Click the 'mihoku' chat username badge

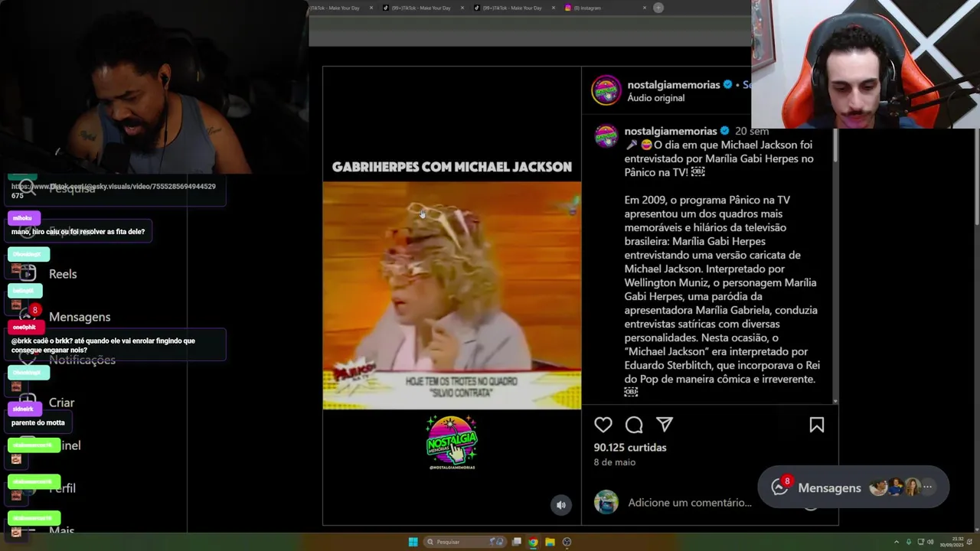(x=23, y=218)
